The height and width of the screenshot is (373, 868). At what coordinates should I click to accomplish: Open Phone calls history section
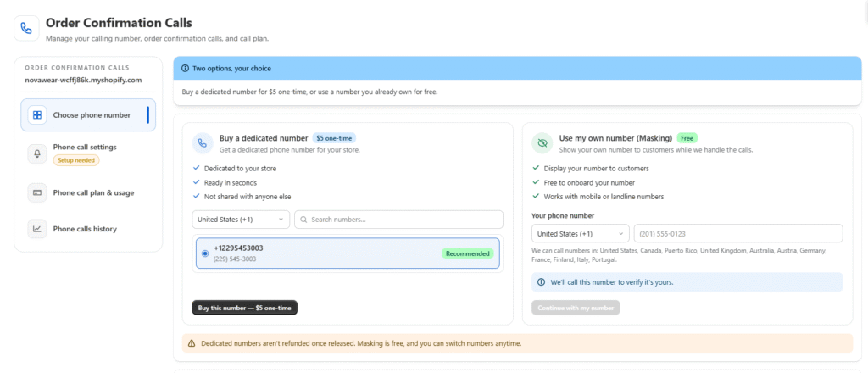point(88,229)
